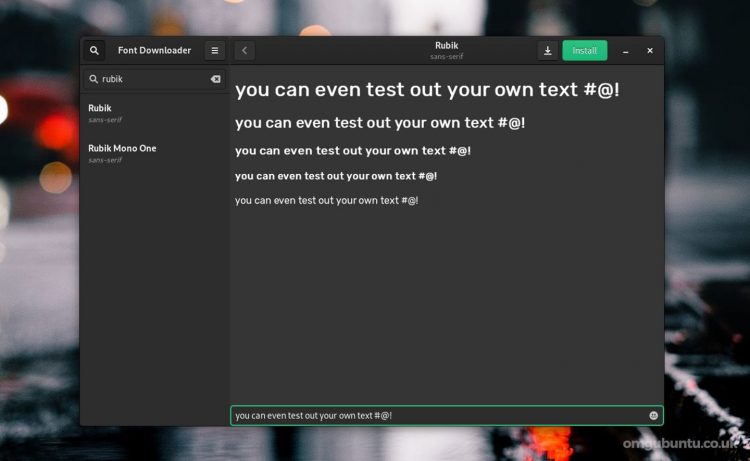Select the Rubik Mono One font
The width and height of the screenshot is (750, 461).
pos(154,153)
